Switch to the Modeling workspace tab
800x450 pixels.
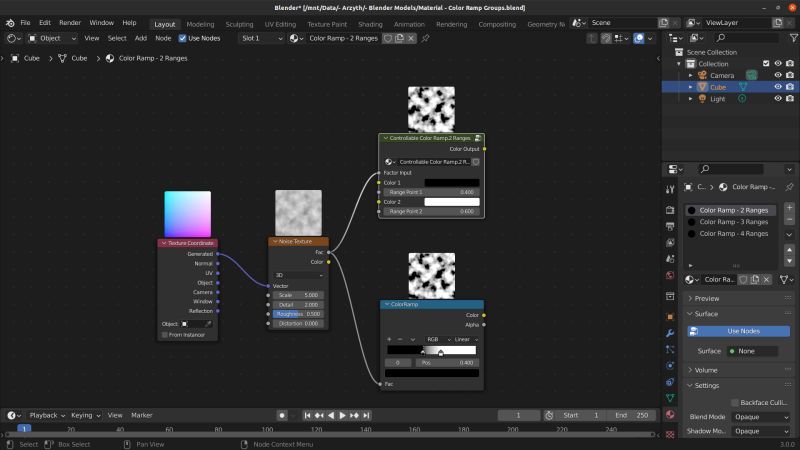[200, 24]
